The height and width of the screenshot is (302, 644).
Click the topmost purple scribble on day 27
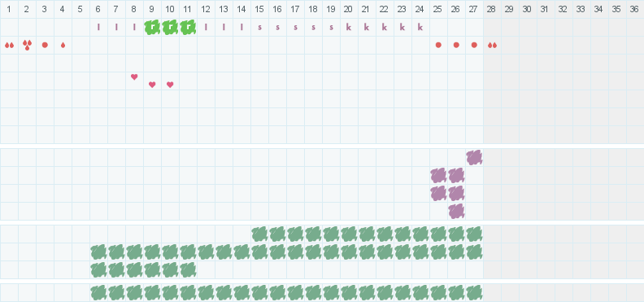[x=474, y=157]
